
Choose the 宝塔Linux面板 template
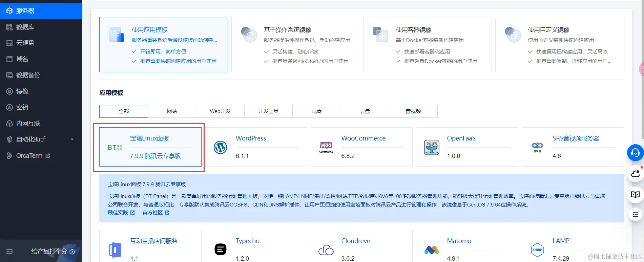(x=150, y=147)
